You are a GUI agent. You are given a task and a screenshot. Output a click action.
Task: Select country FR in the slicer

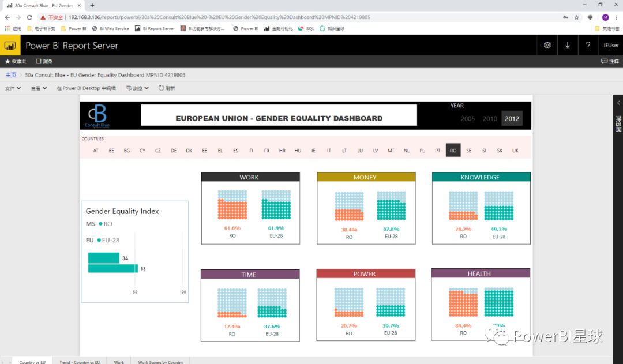(x=267, y=151)
